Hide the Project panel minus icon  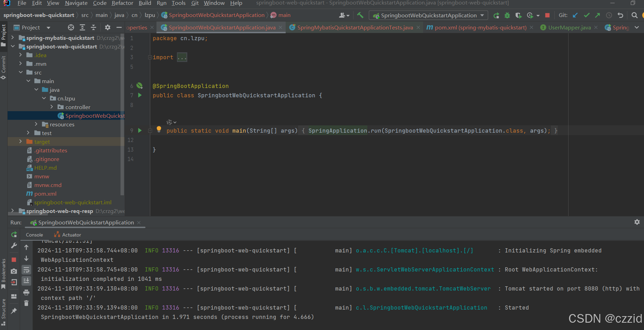(x=119, y=27)
